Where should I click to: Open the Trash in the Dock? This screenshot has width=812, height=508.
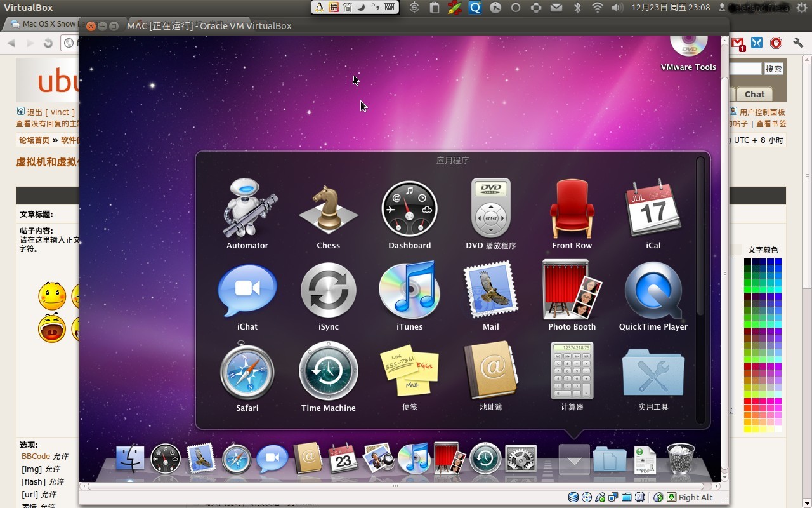(681, 458)
